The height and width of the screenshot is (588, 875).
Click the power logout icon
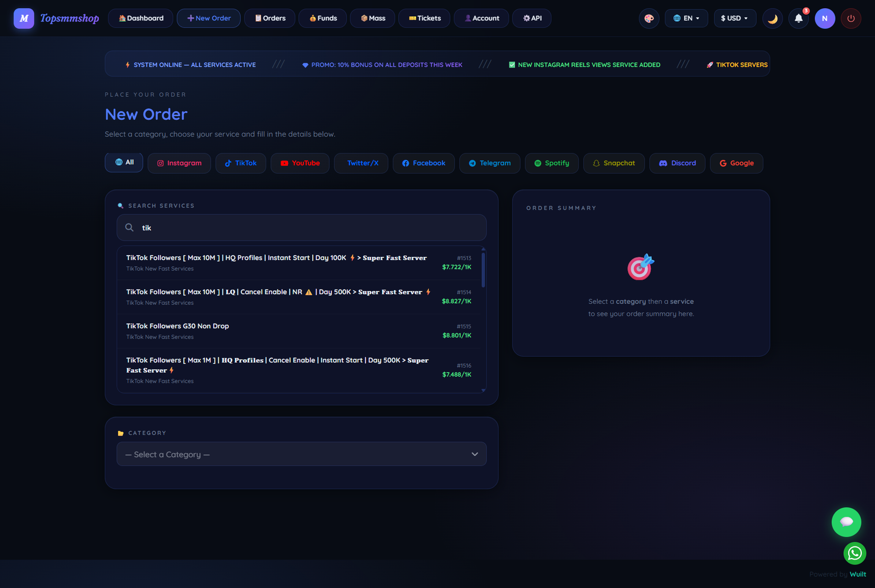coord(851,19)
